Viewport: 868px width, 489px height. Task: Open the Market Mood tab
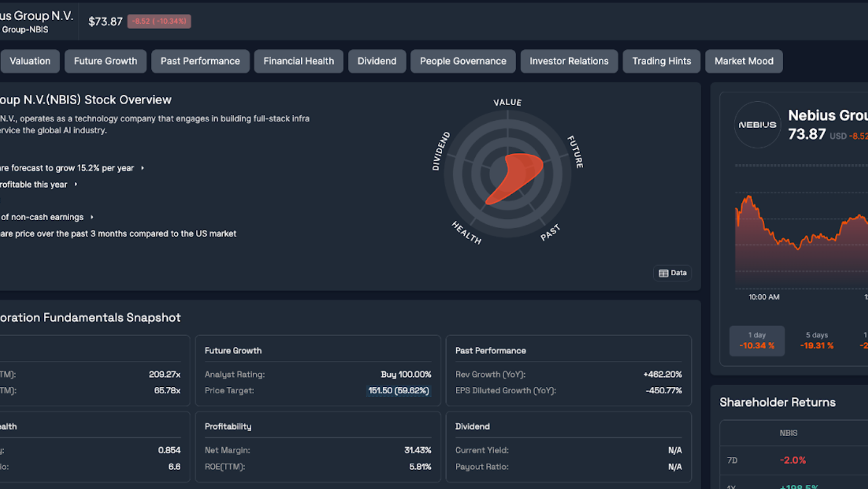tap(744, 61)
